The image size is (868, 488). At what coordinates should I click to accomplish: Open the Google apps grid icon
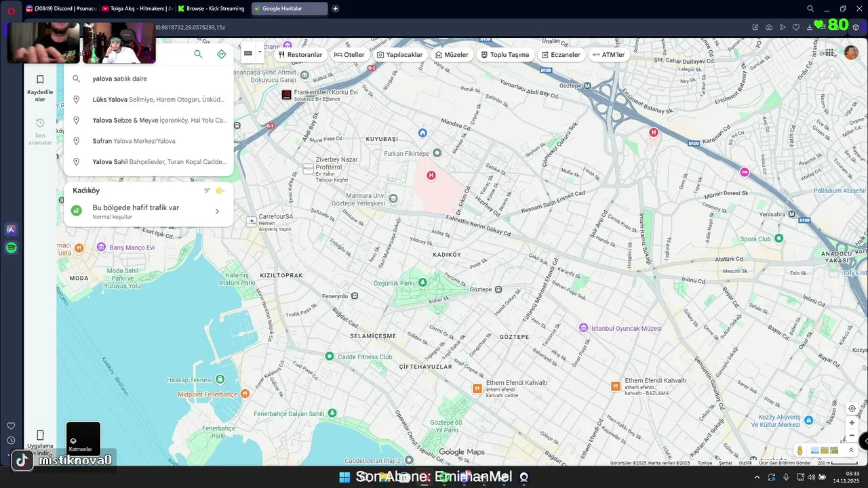[829, 52]
